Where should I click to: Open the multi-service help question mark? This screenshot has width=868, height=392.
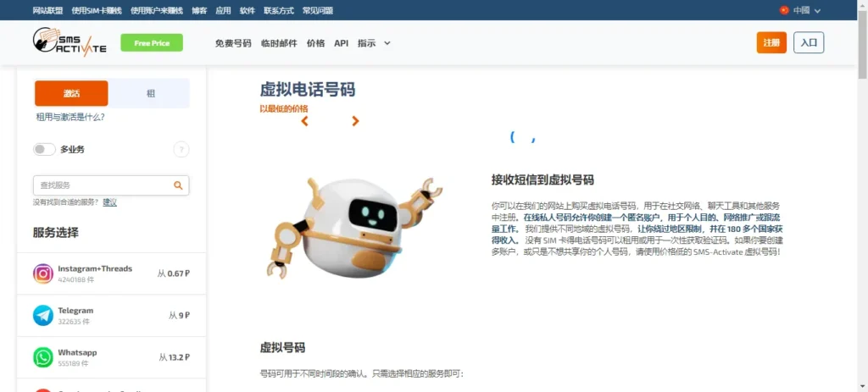tap(181, 149)
